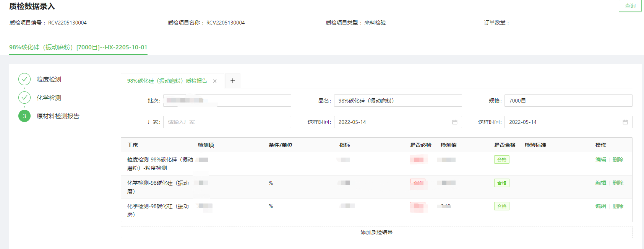This screenshot has width=644, height=249.
Task: Switch to 98%碳化硅（振动磨粉）质检报告 tab
Action: (x=167, y=81)
